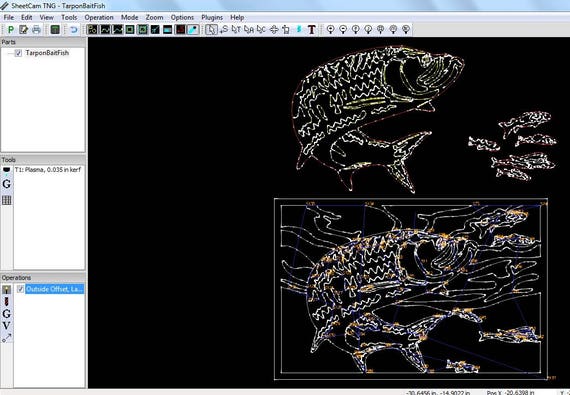Select the four-arrow move mode icon
This screenshot has height=395, width=570.
274,29
